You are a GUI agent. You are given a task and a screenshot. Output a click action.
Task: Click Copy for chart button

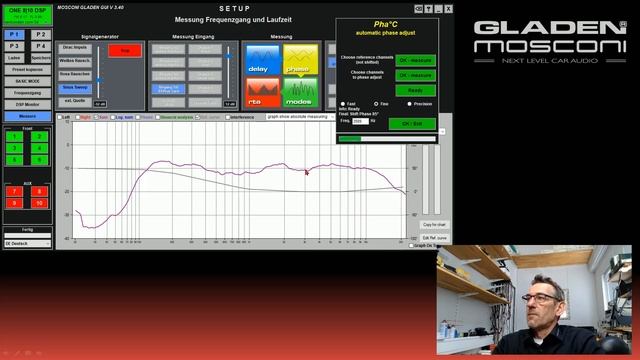click(434, 225)
